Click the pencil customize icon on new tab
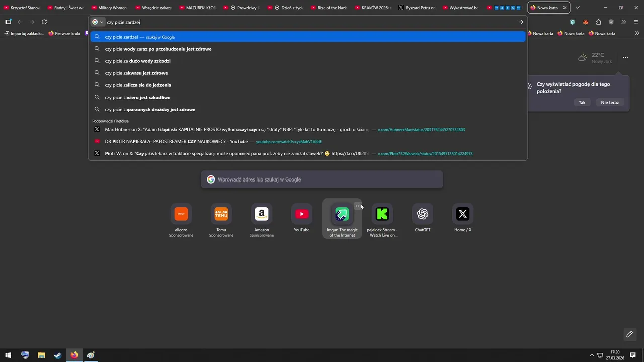The height and width of the screenshot is (362, 644). tap(629, 334)
